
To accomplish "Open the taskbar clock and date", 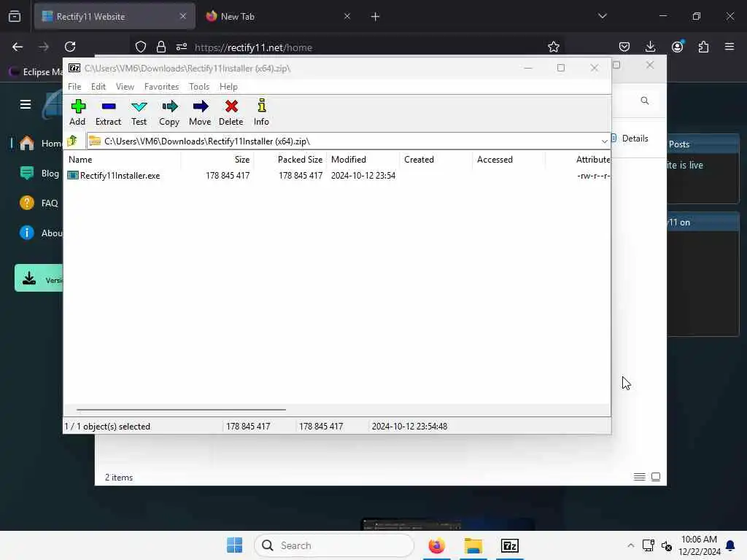I will point(699,545).
